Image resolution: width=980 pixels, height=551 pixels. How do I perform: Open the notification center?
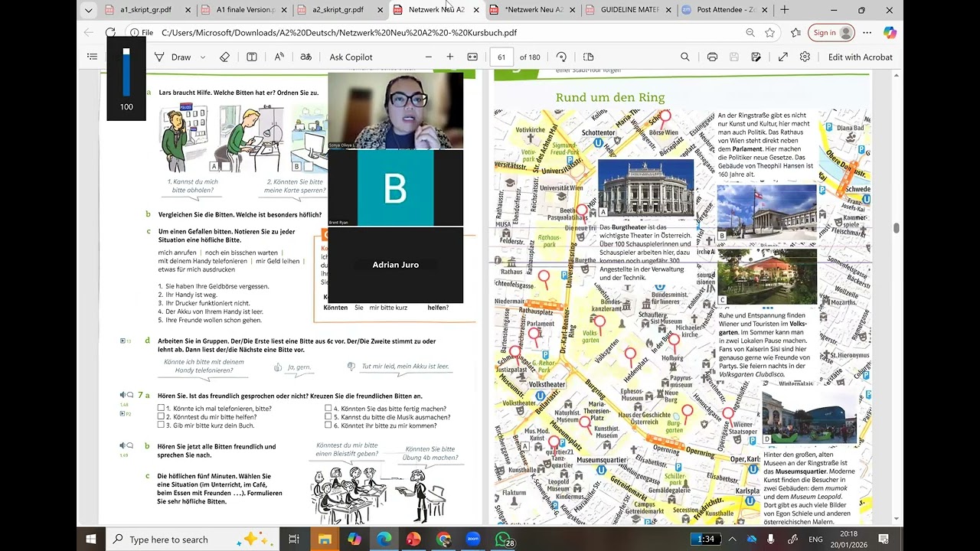point(883,540)
